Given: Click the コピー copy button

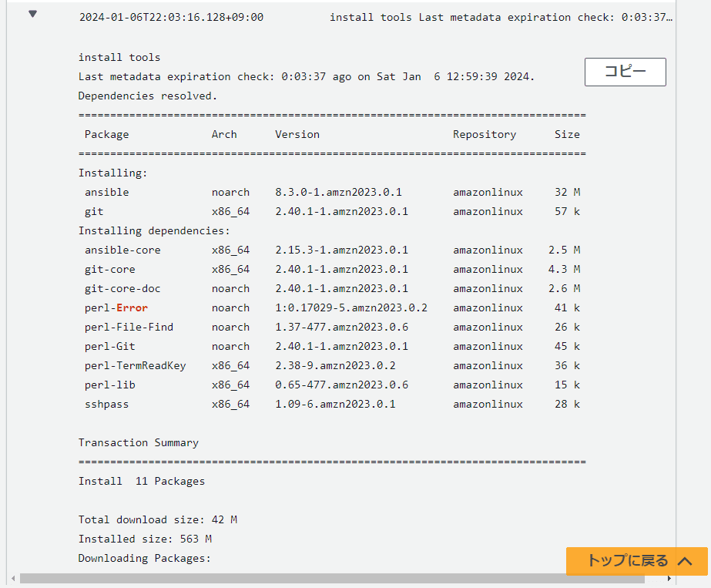Looking at the screenshot, I should click(625, 72).
